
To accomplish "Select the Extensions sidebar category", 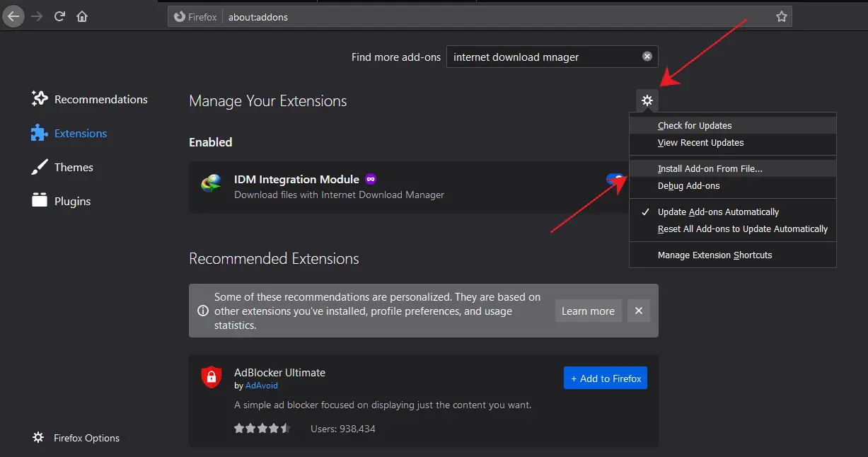I will (x=69, y=133).
